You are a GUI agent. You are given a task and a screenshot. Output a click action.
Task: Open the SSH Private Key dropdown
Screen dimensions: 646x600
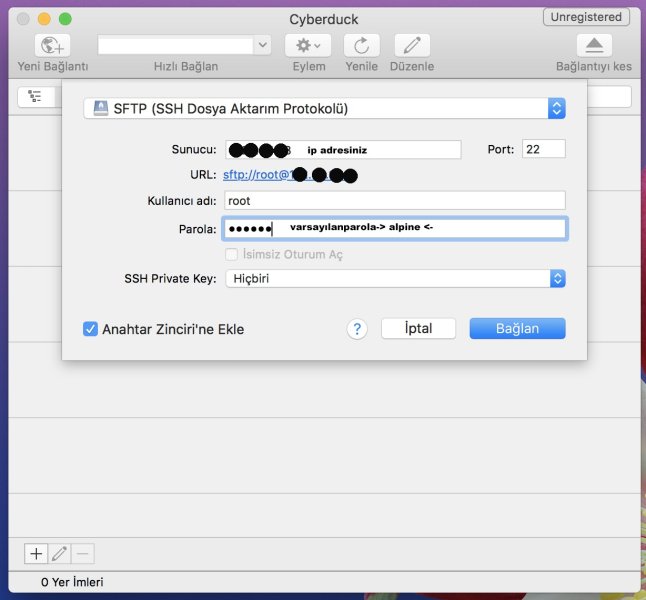396,279
